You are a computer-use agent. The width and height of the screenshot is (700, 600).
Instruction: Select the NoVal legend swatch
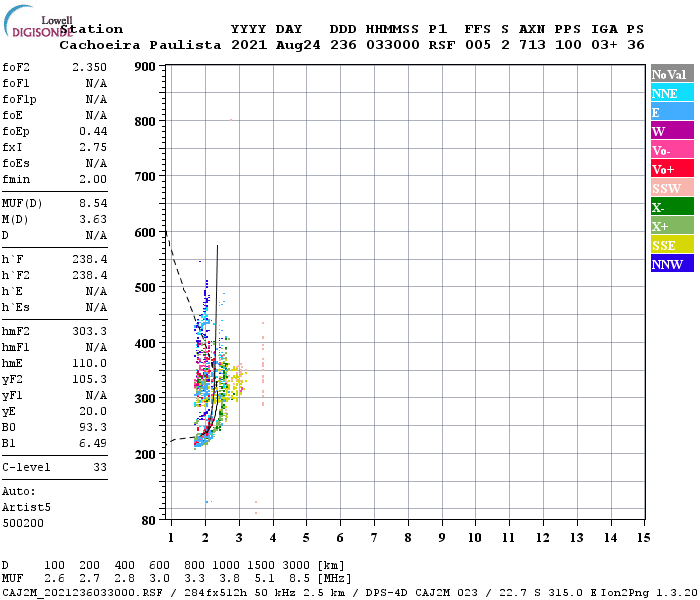(671, 74)
